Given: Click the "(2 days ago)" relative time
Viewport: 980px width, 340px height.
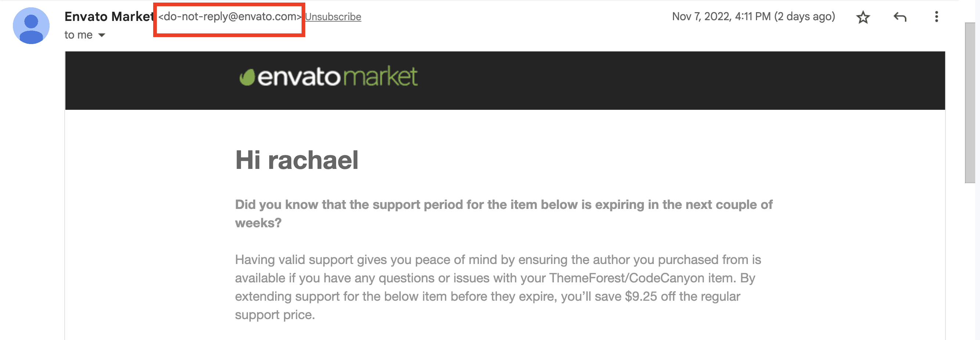Looking at the screenshot, I should pyautogui.click(x=804, y=17).
